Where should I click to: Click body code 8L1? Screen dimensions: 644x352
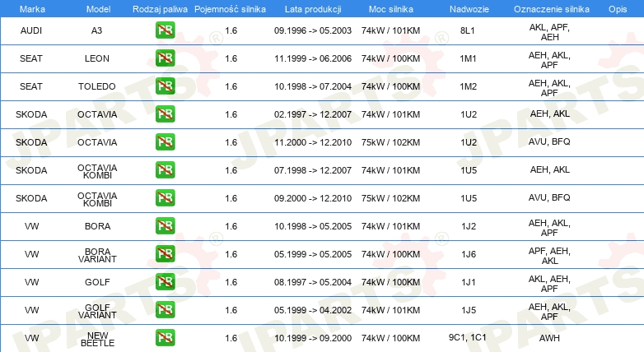click(x=468, y=30)
